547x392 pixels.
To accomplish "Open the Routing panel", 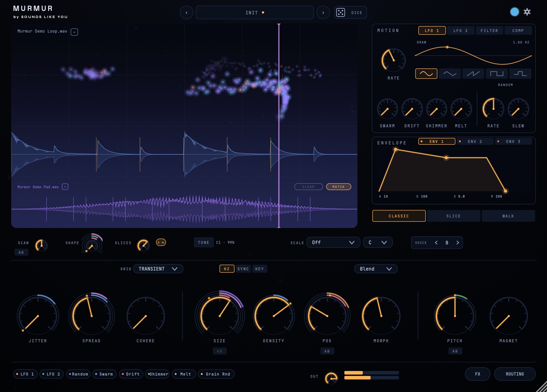I will (515, 374).
